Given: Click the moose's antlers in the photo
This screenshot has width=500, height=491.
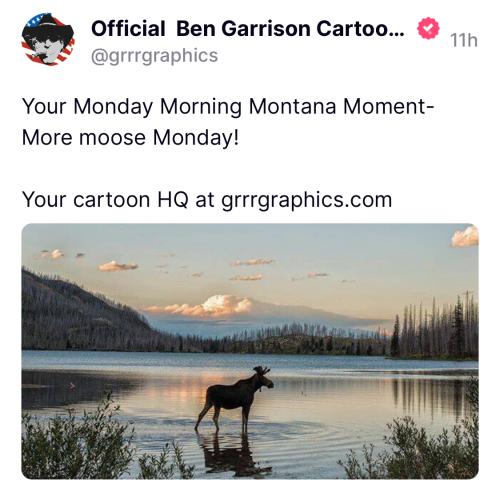Looking at the screenshot, I should point(261,370).
